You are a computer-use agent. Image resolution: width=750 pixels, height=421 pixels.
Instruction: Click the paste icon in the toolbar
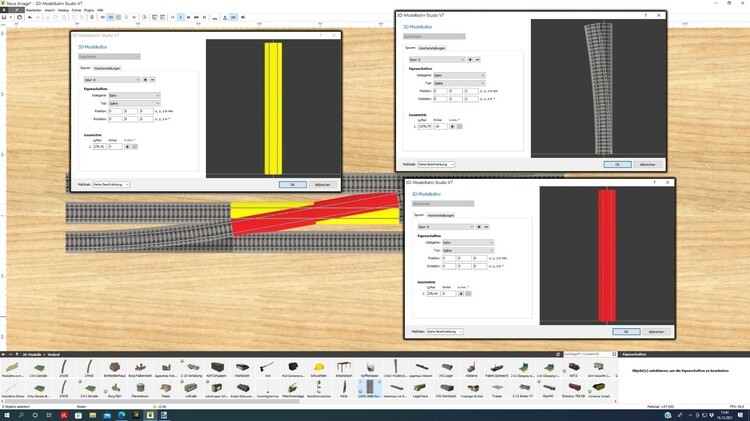coord(64,17)
